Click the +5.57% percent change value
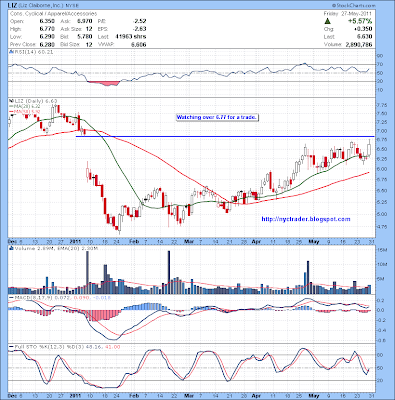The width and height of the screenshot is (395, 400). (360, 21)
